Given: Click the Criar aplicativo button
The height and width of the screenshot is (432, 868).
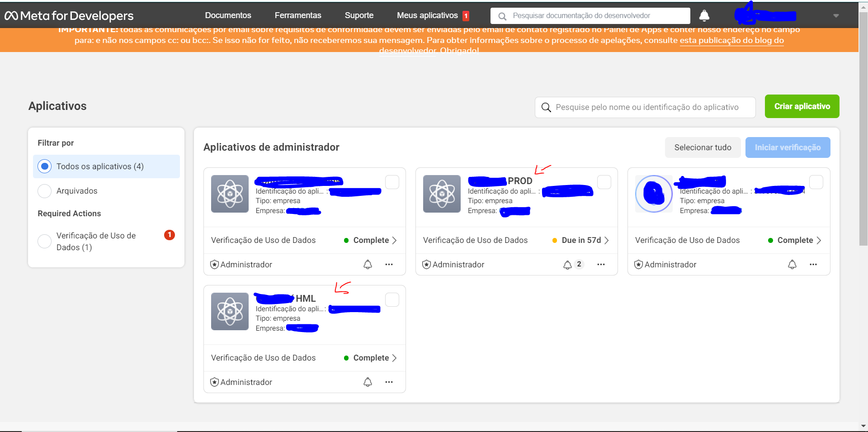Looking at the screenshot, I should [x=802, y=106].
